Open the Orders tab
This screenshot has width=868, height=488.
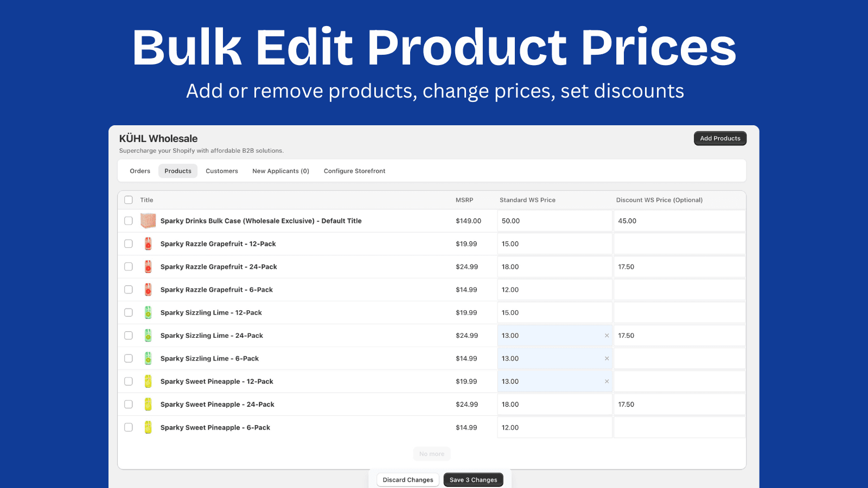pos(140,171)
